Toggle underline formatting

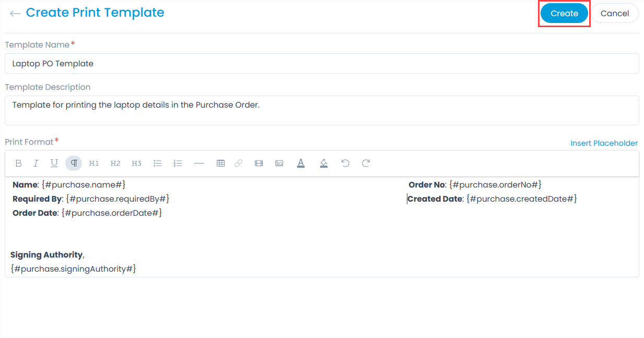point(54,164)
